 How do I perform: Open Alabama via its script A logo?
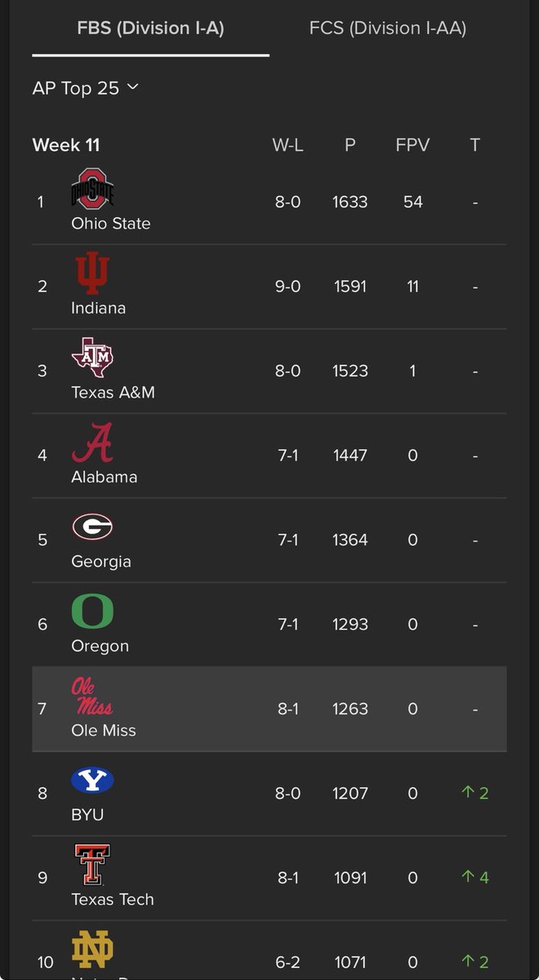tap(92, 443)
